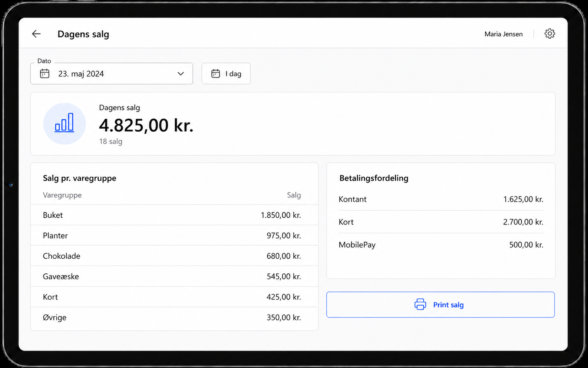Open the Dato field showing 23. maj 2024
This screenshot has height=368, width=588.
pyautogui.click(x=112, y=73)
